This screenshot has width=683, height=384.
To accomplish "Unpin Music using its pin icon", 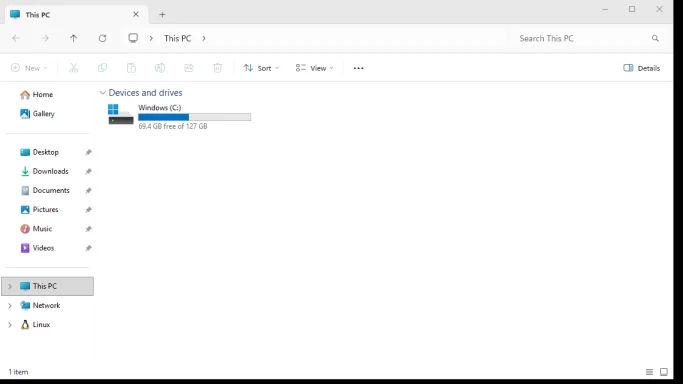I will point(88,229).
